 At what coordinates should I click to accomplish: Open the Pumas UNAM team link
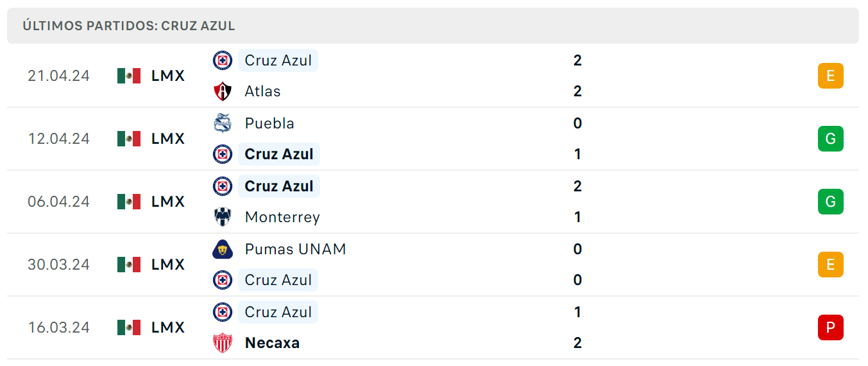click(295, 248)
